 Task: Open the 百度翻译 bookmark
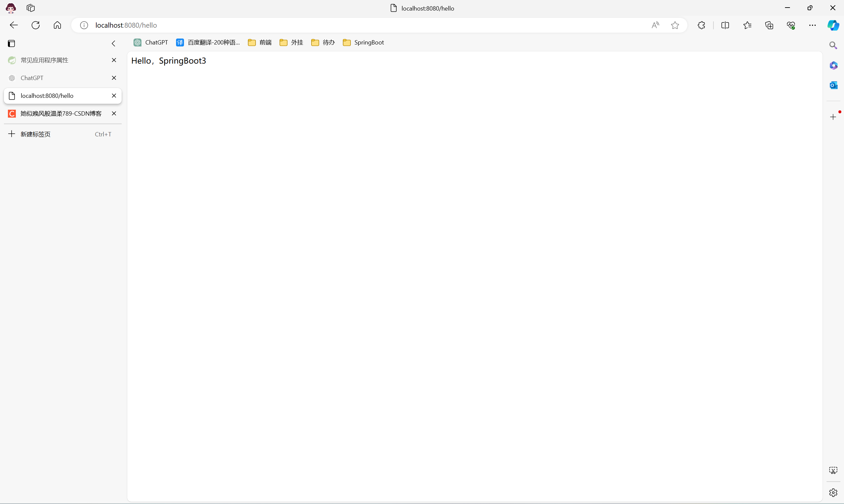point(208,42)
